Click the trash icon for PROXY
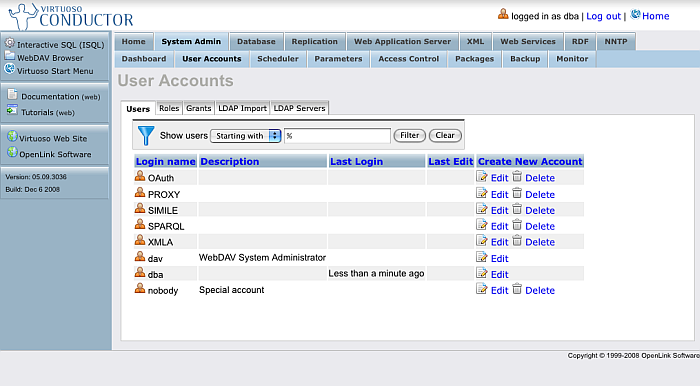This screenshot has width=700, height=386. (x=517, y=193)
